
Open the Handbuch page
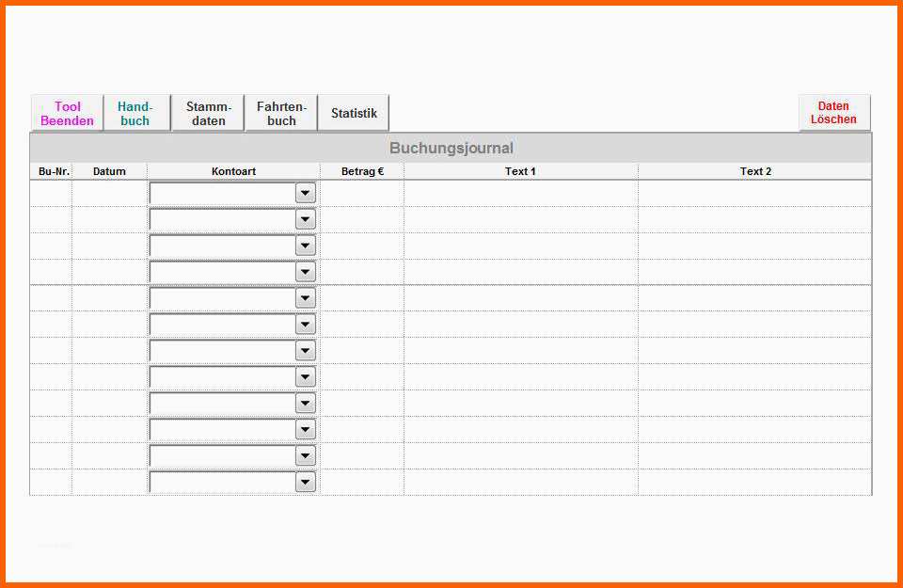pos(135,114)
